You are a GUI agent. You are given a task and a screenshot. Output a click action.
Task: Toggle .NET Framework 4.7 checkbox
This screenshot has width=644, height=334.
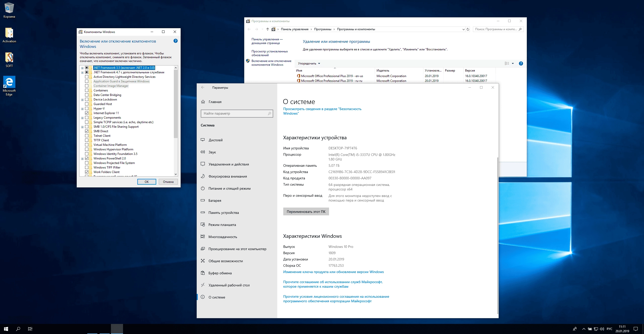point(87,72)
